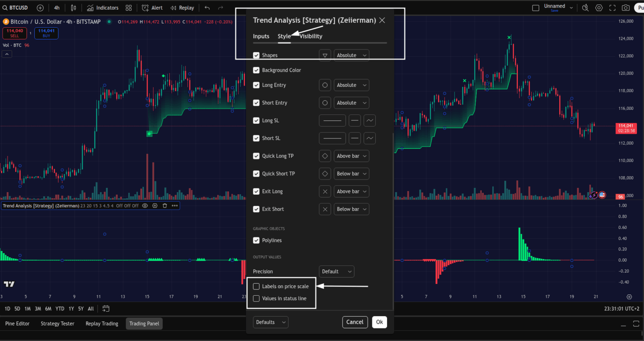The width and height of the screenshot is (644, 341).
Task: Take a chart snapshot with camera icon
Action: [626, 8]
